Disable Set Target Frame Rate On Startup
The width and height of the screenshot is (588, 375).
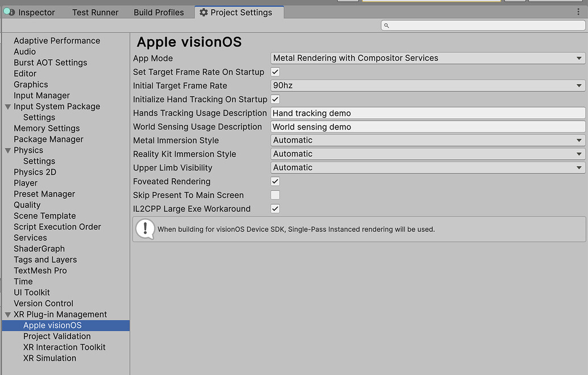[275, 72]
